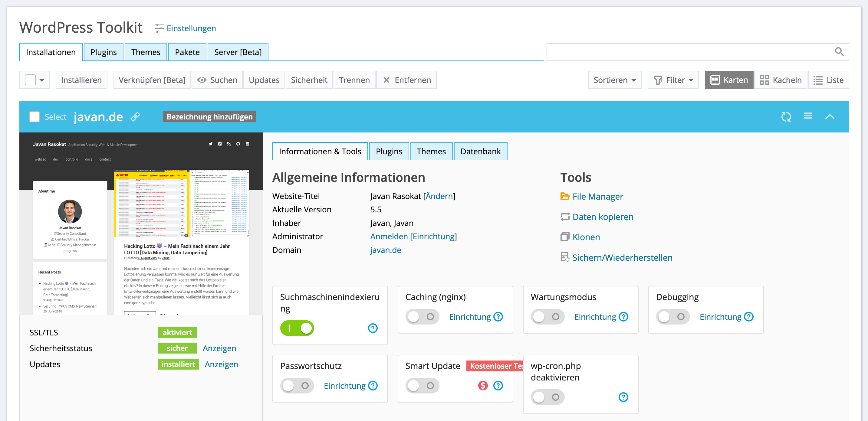The width and height of the screenshot is (868, 421).
Task: Open help for Caching (nginx)
Action: [x=498, y=317]
